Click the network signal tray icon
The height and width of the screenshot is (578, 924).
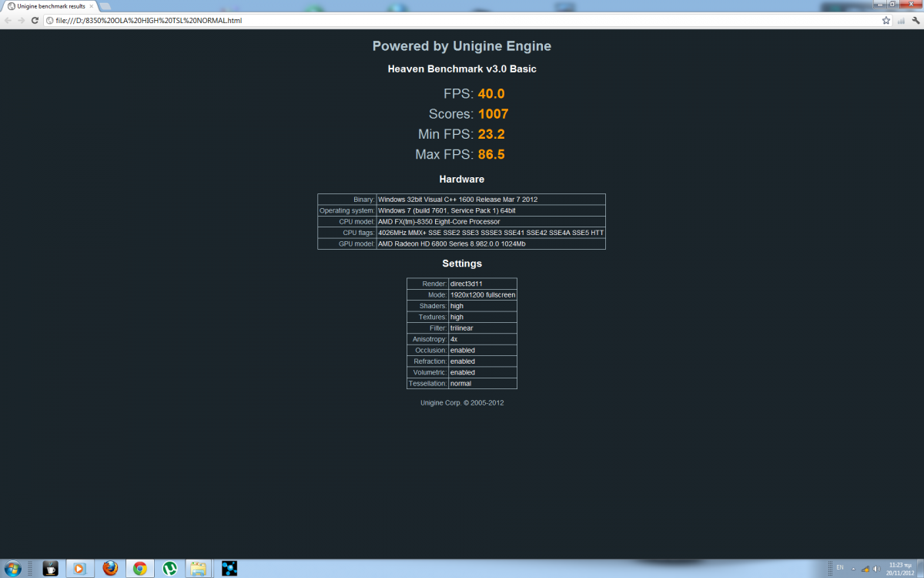click(x=867, y=569)
